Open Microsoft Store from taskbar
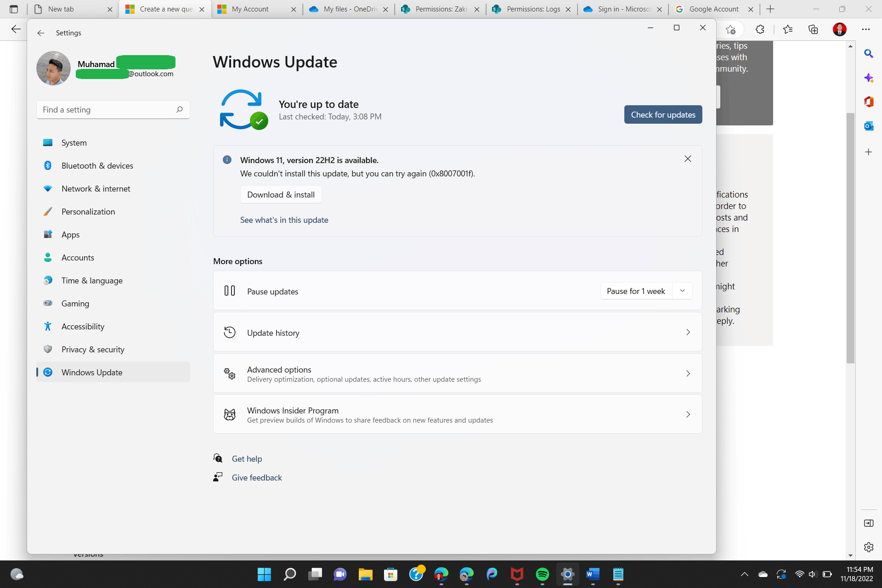 pos(390,574)
